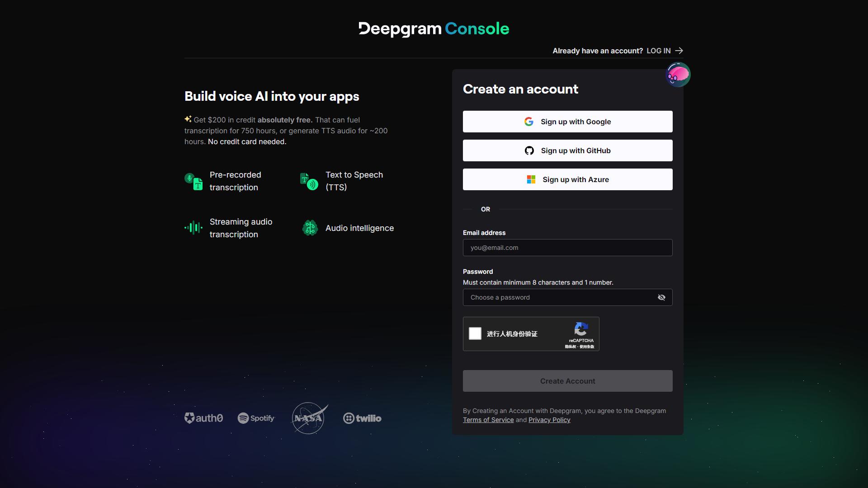Viewport: 868px width, 488px height.
Task: Click the Google icon on the signup button
Action: click(529, 122)
